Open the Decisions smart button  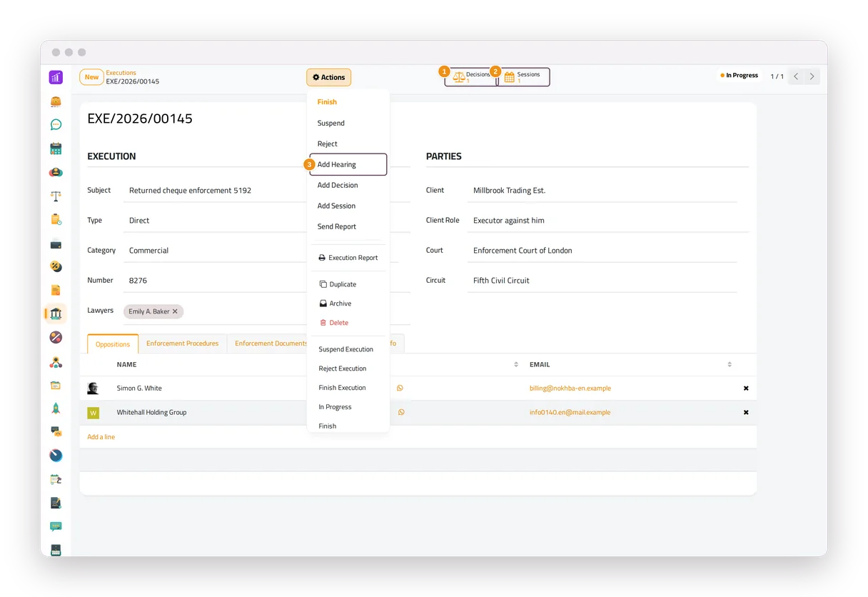click(471, 77)
